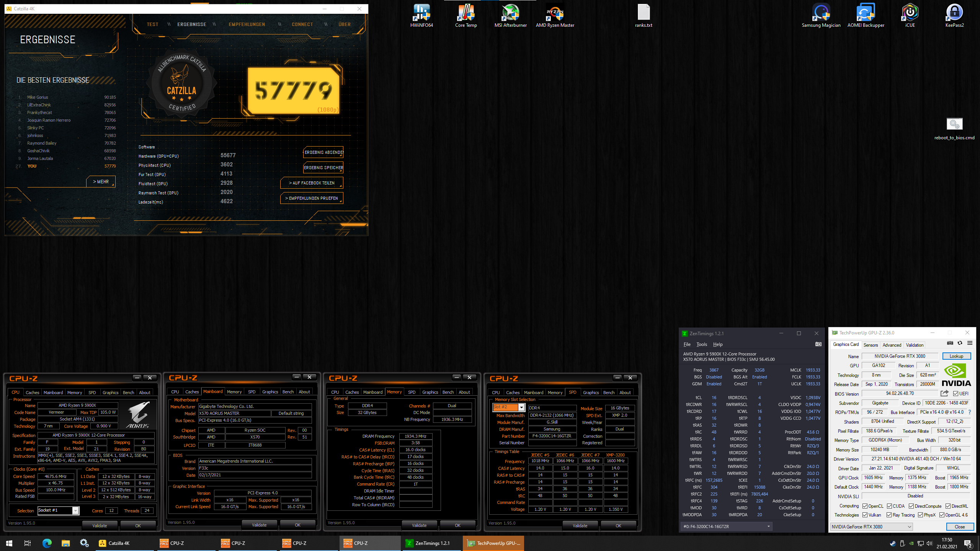
Task: Launch Microsoft Edge from the taskbar
Action: coord(47,543)
